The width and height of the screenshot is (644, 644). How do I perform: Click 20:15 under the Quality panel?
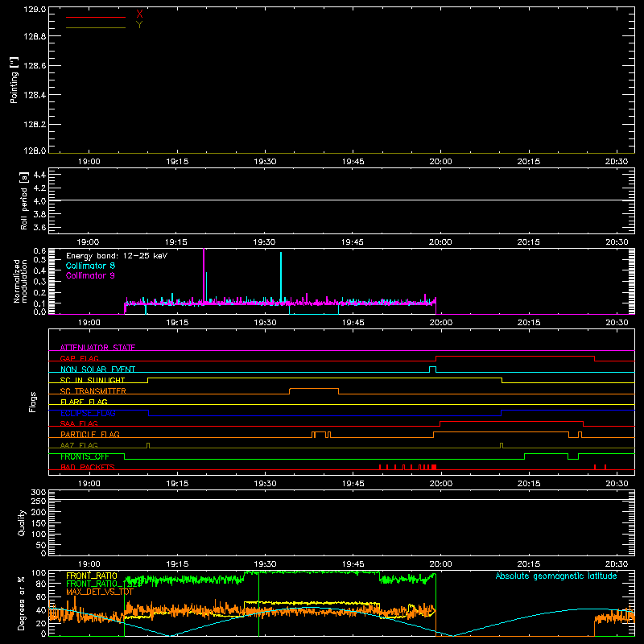529,564
